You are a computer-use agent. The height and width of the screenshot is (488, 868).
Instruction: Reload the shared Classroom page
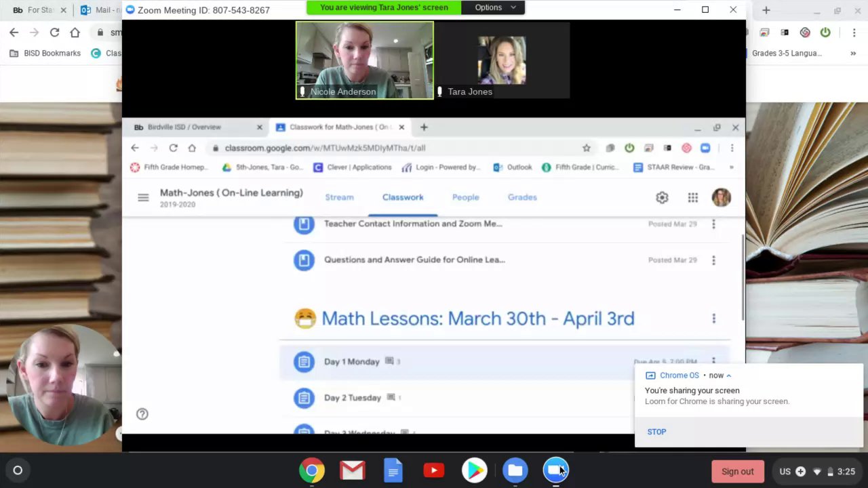tap(174, 148)
